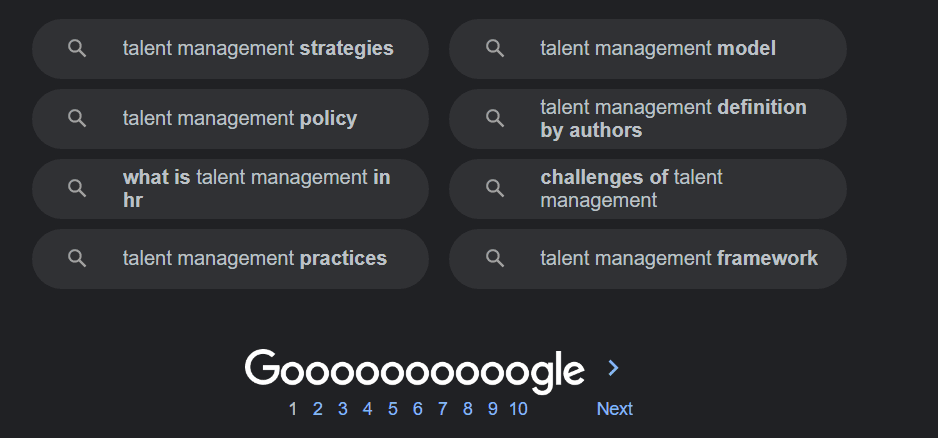
Task: Open 'talent management strategies' related search
Action: [x=258, y=48]
